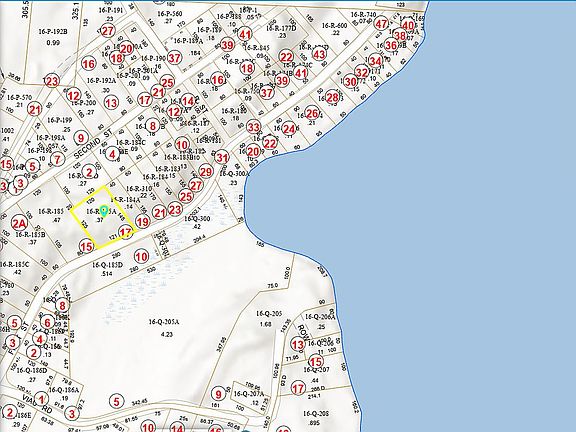Select the circled 28 waterfront marker
This screenshot has height=432, width=576.
tap(332, 98)
